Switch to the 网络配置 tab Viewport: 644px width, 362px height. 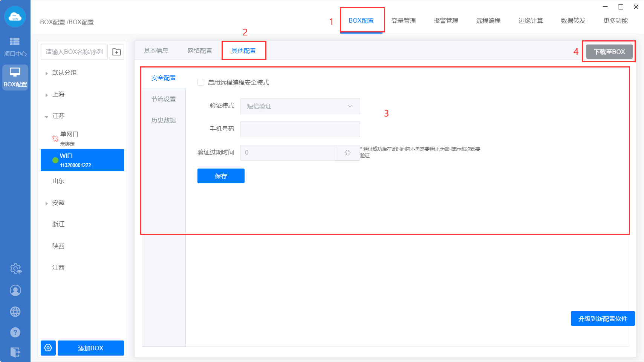[x=200, y=51]
